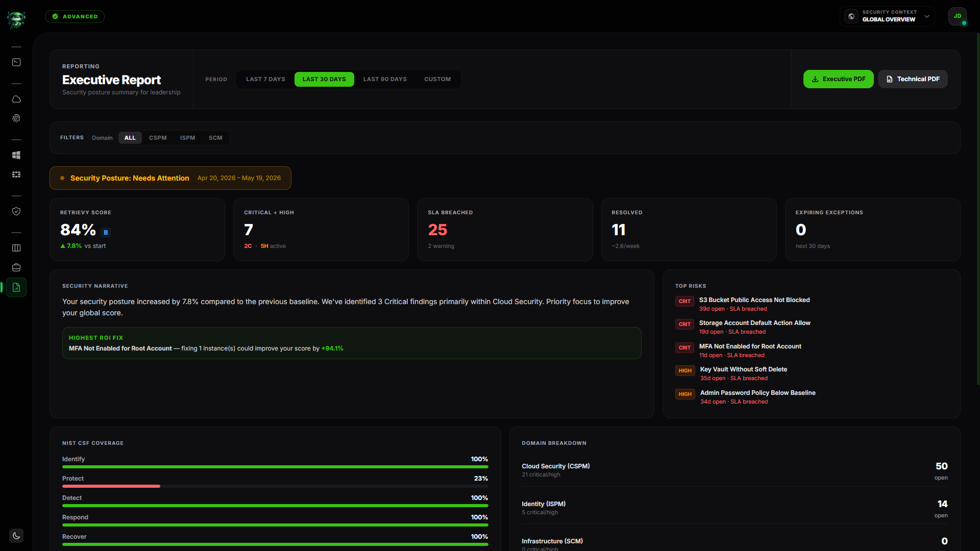
Task: Click the Security Posture Needs Attention banner
Action: [170, 178]
